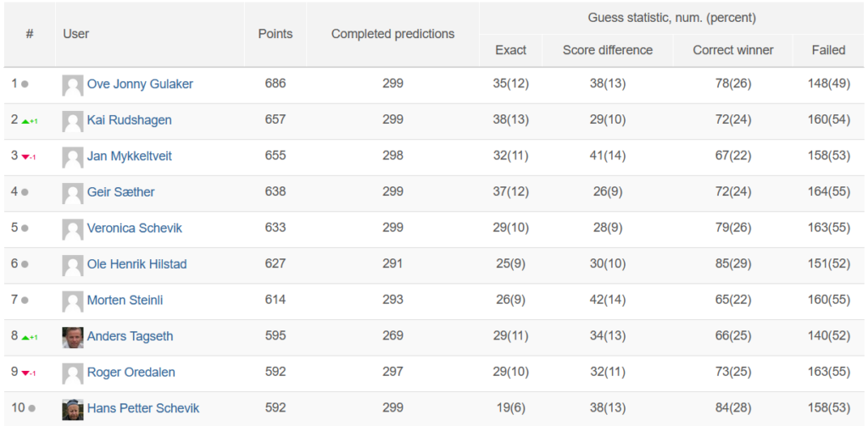Click Kai Rudshagen's avatar placeholder

click(x=73, y=122)
